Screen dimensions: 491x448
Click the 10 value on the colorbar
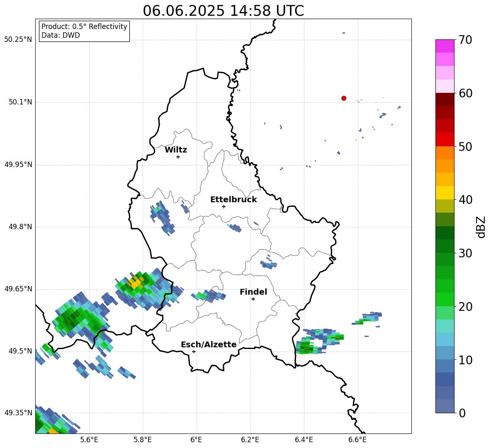[465, 360]
